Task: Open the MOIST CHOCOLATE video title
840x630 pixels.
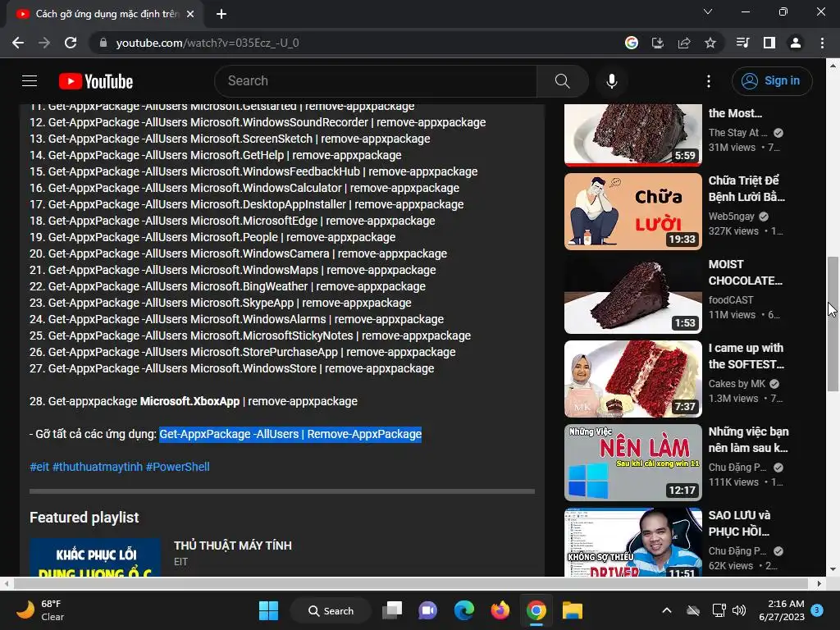Action: pyautogui.click(x=745, y=272)
